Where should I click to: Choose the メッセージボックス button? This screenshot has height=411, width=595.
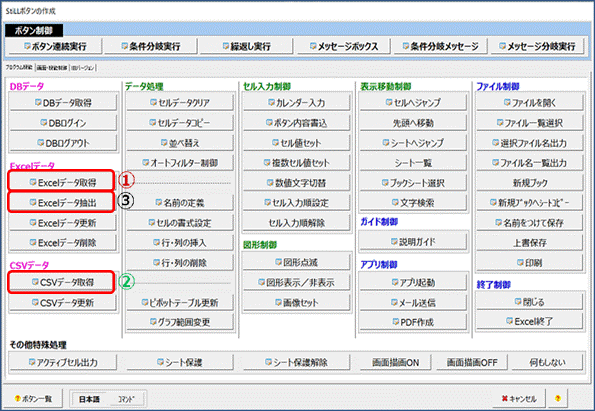click(343, 46)
